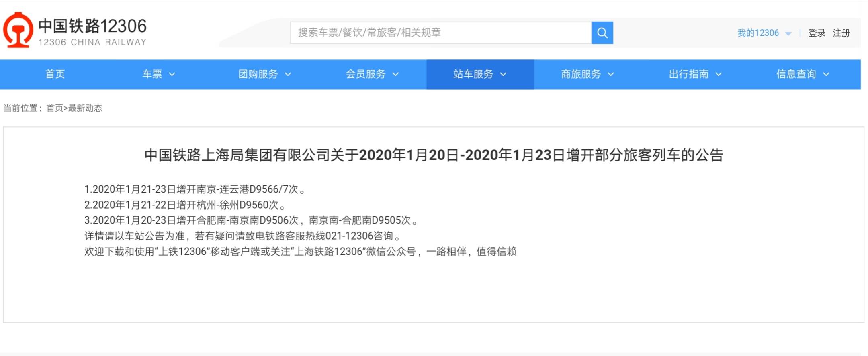Expand the chevron beside 站车服务
The image size is (868, 356).
click(503, 74)
